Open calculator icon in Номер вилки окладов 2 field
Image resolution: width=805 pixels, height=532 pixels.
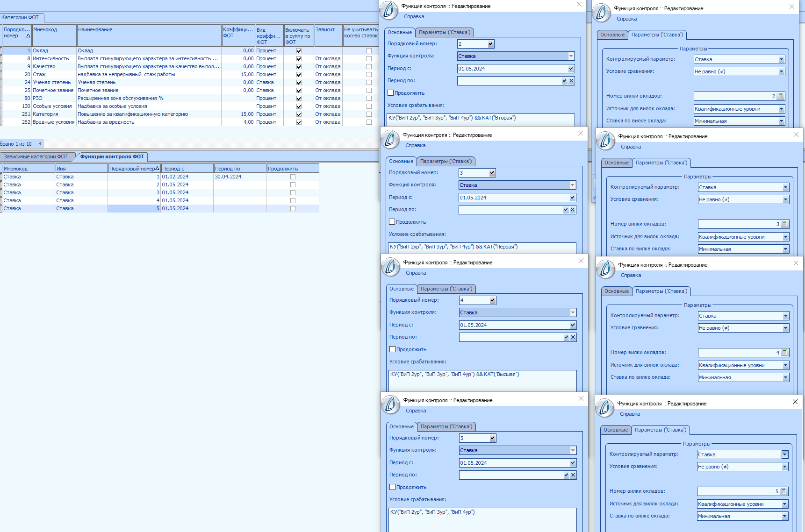click(780, 96)
